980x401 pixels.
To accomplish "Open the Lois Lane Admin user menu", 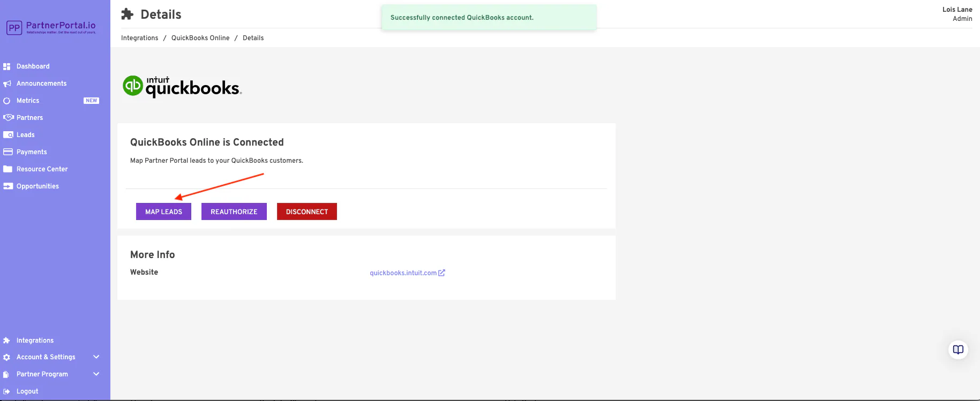I will (x=957, y=14).
